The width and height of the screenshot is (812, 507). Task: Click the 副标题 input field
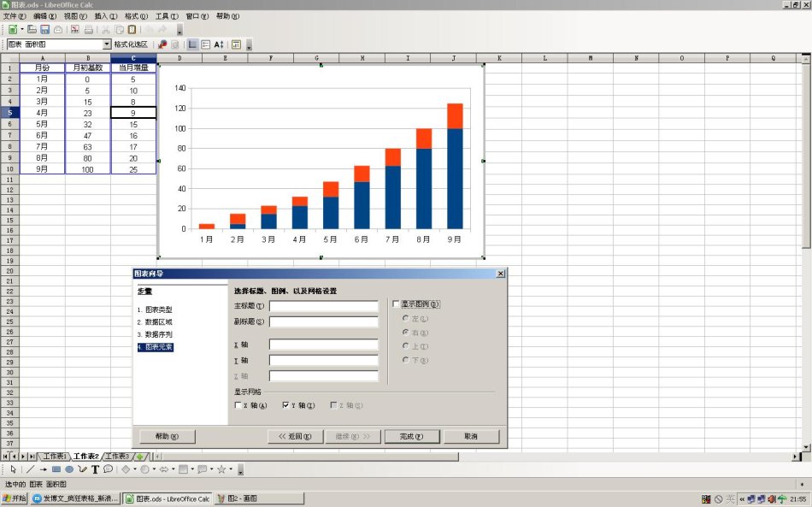[x=324, y=321]
